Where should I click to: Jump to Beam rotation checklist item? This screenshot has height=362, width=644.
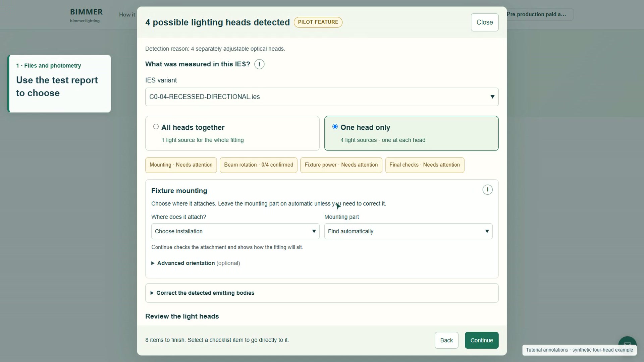coord(258,165)
